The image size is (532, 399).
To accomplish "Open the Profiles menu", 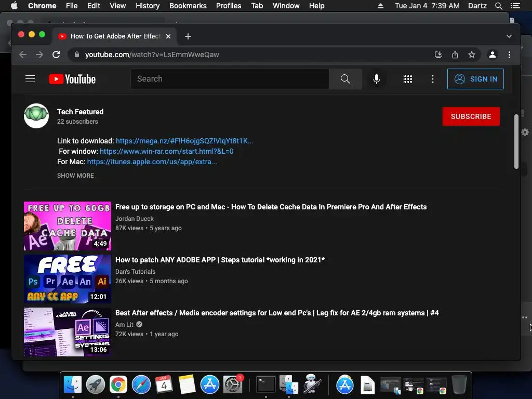I will [x=229, y=6].
